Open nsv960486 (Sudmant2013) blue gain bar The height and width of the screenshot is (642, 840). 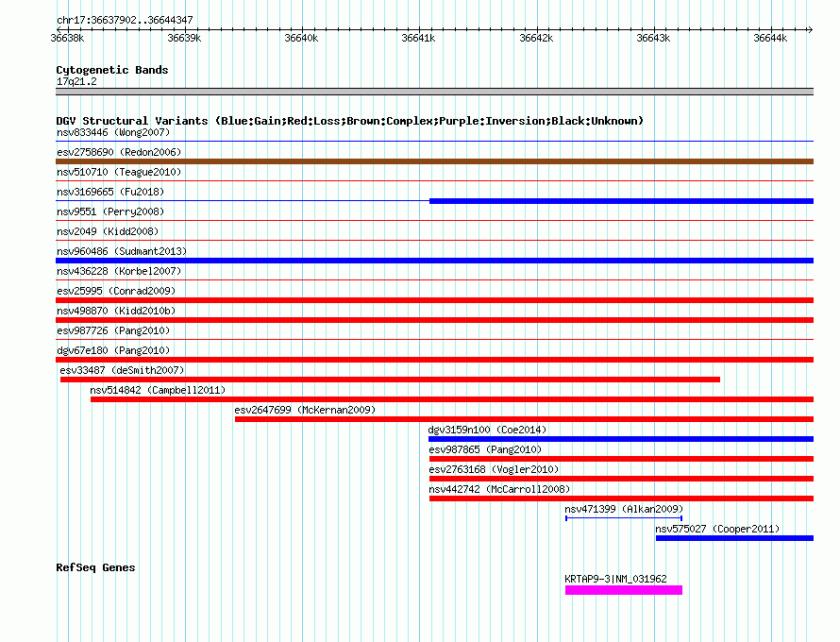tap(434, 261)
